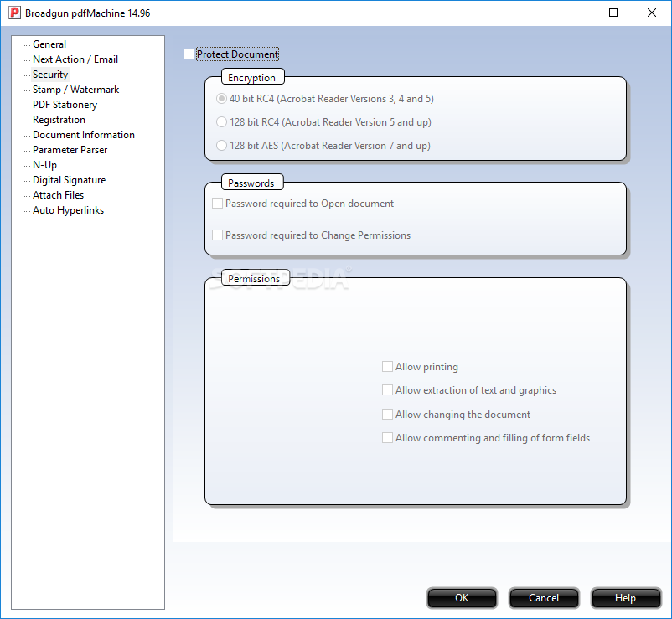Select Next Action / Email in the tree
The height and width of the screenshot is (619, 672).
click(x=75, y=59)
